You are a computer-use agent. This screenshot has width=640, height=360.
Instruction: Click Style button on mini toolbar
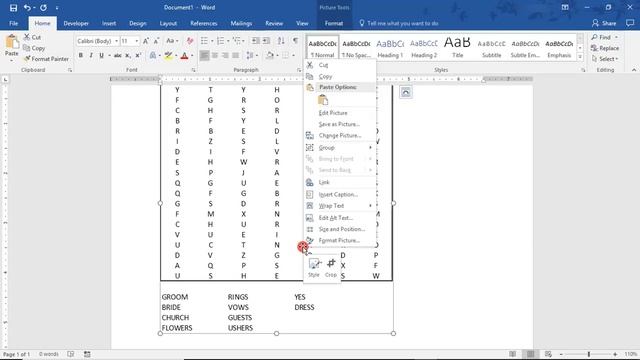[314, 268]
